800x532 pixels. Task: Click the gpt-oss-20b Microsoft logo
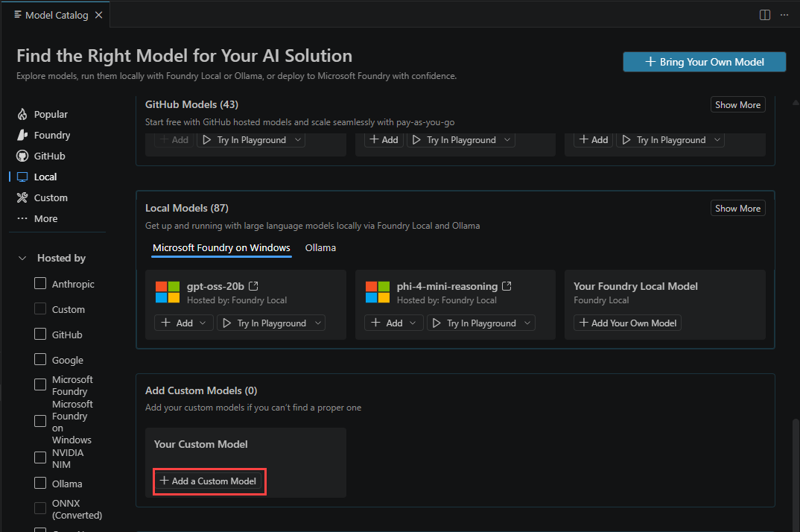[x=168, y=292]
